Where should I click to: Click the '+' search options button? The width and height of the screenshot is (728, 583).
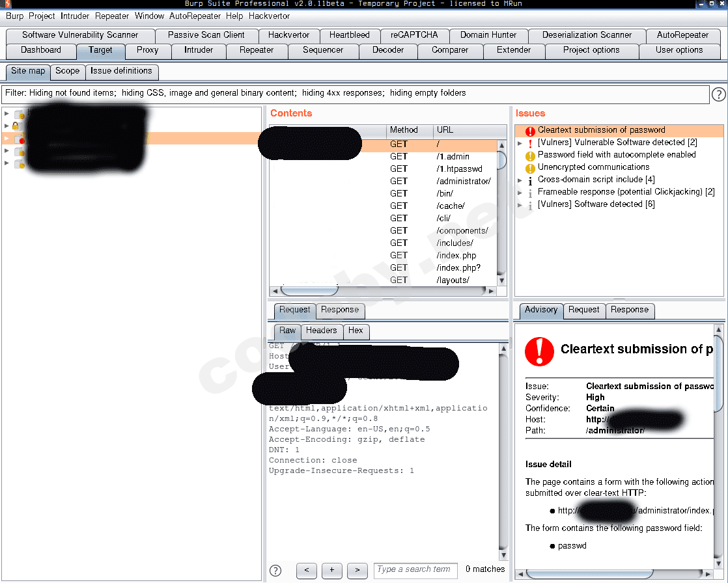click(x=331, y=571)
